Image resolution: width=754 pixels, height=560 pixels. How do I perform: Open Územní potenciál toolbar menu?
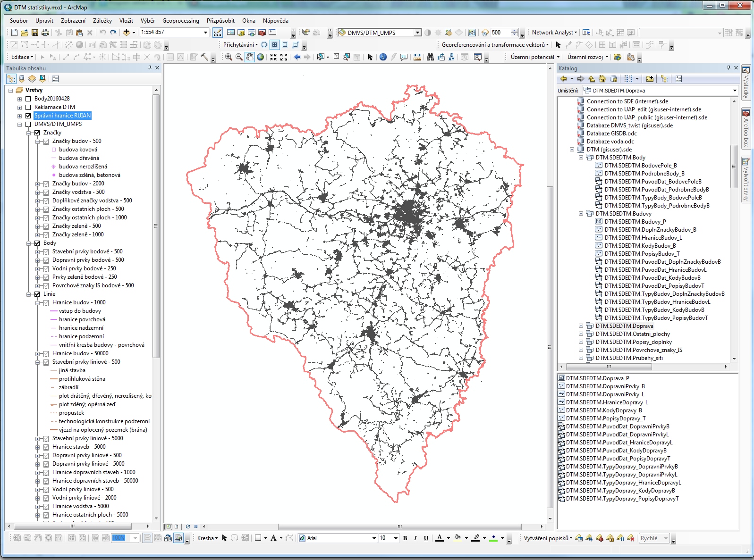(535, 57)
